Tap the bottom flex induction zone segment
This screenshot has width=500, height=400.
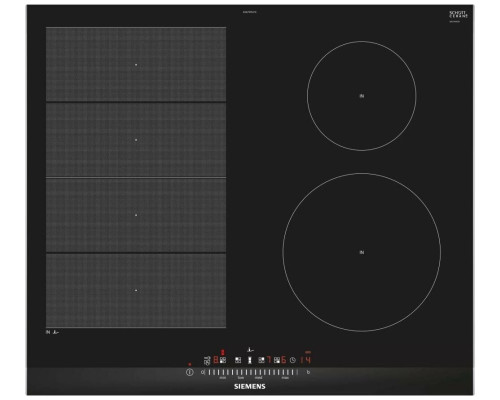pos(136,290)
